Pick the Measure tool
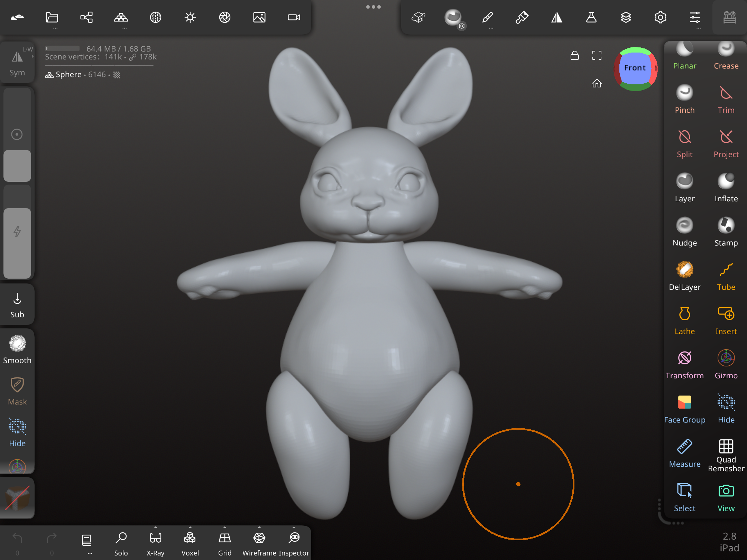 (x=684, y=453)
